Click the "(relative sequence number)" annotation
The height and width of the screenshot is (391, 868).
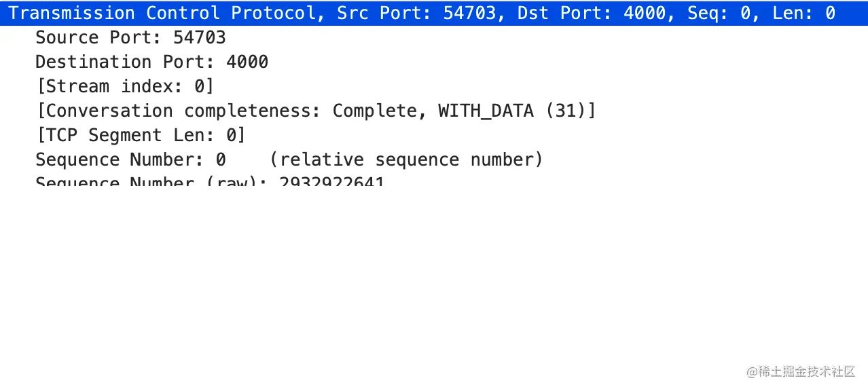click(x=406, y=160)
